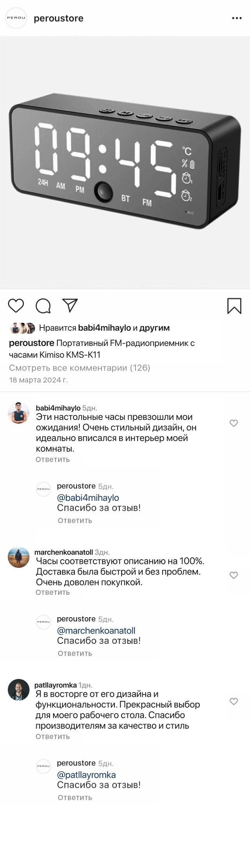Save post with the bookmark icon
This screenshot has height=868, width=250.
(x=234, y=306)
